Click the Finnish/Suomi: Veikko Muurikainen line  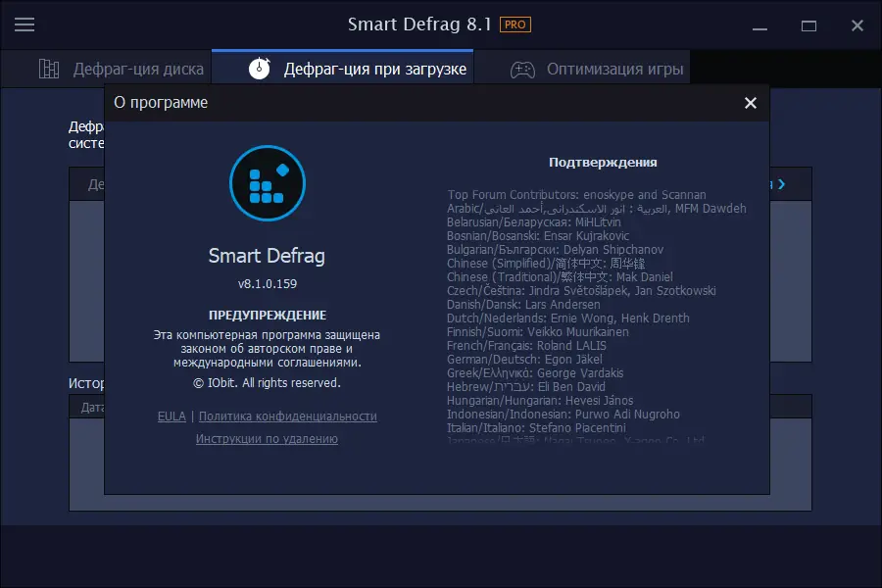(x=538, y=332)
